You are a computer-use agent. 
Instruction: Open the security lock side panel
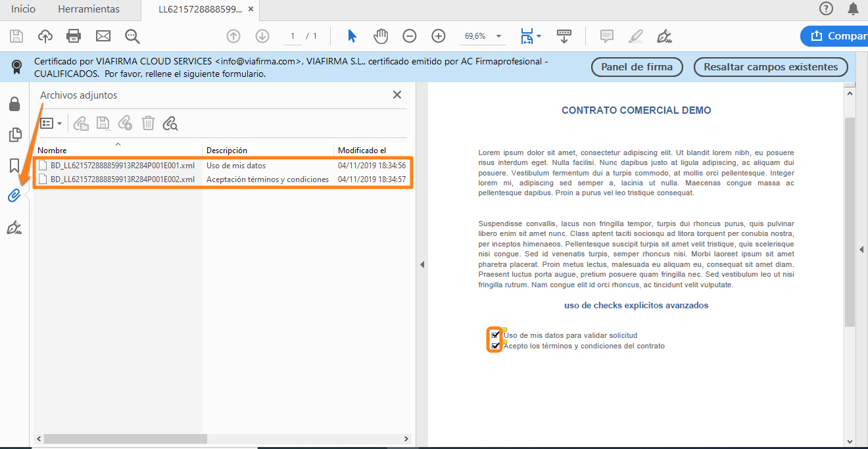click(14, 104)
